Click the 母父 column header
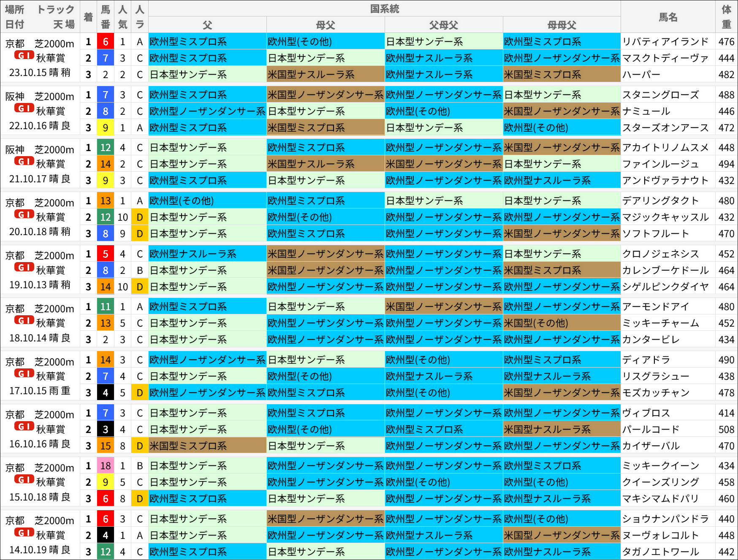Image resolution: width=738 pixels, height=560 pixels. (x=326, y=25)
